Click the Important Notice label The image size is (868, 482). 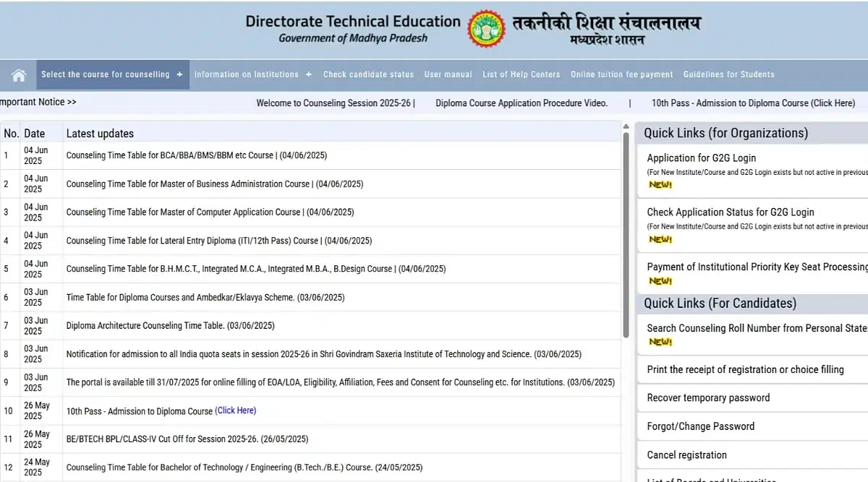click(38, 102)
